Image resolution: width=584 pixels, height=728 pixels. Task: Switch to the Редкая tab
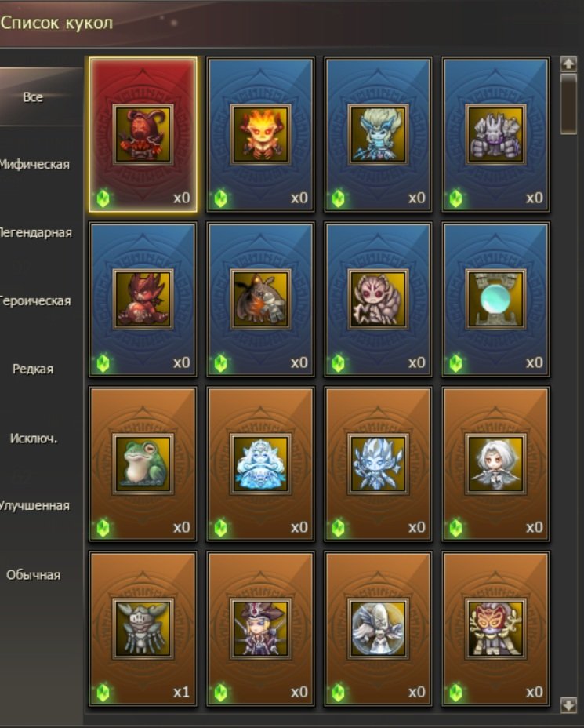[x=33, y=369]
